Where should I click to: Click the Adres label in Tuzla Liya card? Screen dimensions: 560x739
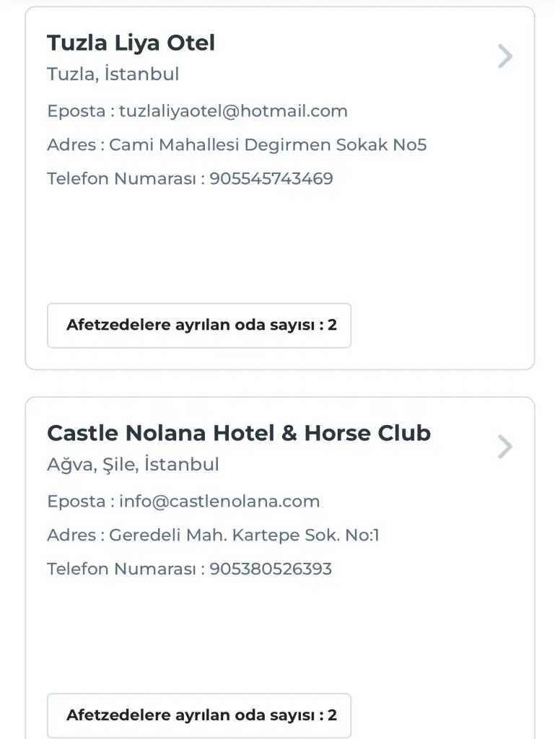[71, 145]
